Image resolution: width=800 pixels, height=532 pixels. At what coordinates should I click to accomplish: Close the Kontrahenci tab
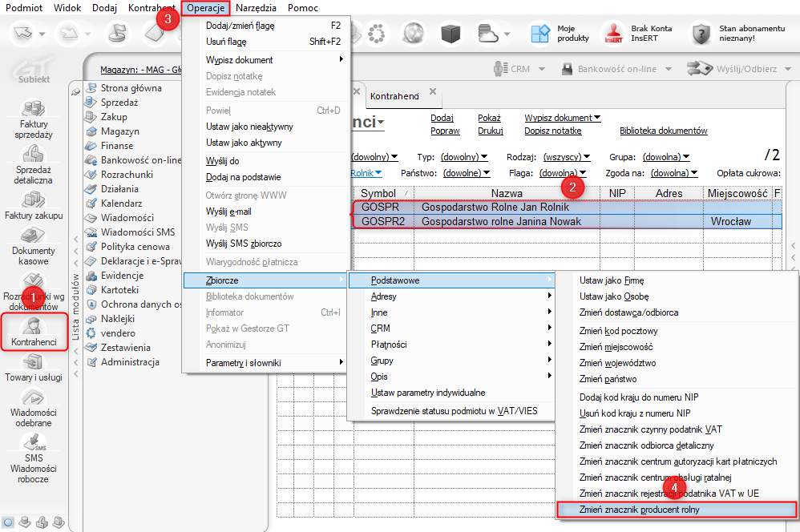coord(433,91)
